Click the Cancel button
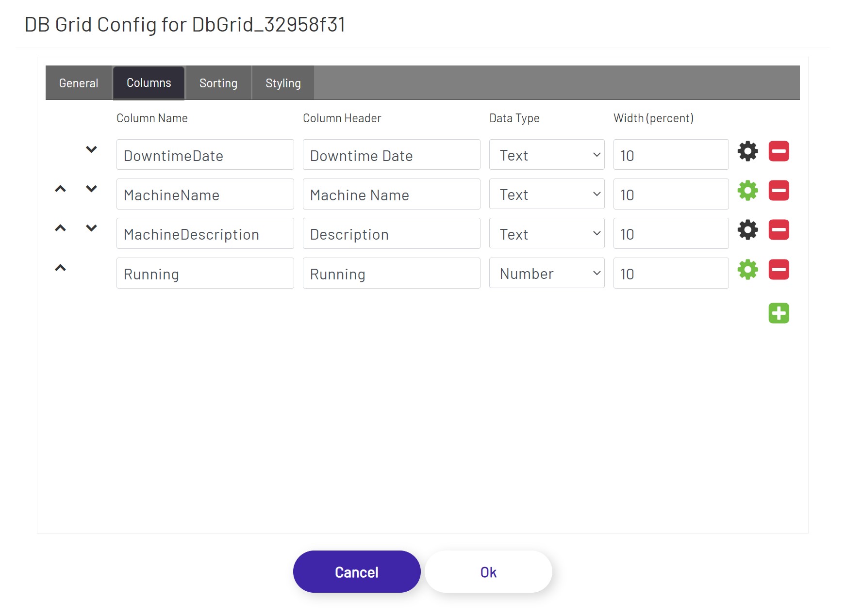 pyautogui.click(x=356, y=571)
